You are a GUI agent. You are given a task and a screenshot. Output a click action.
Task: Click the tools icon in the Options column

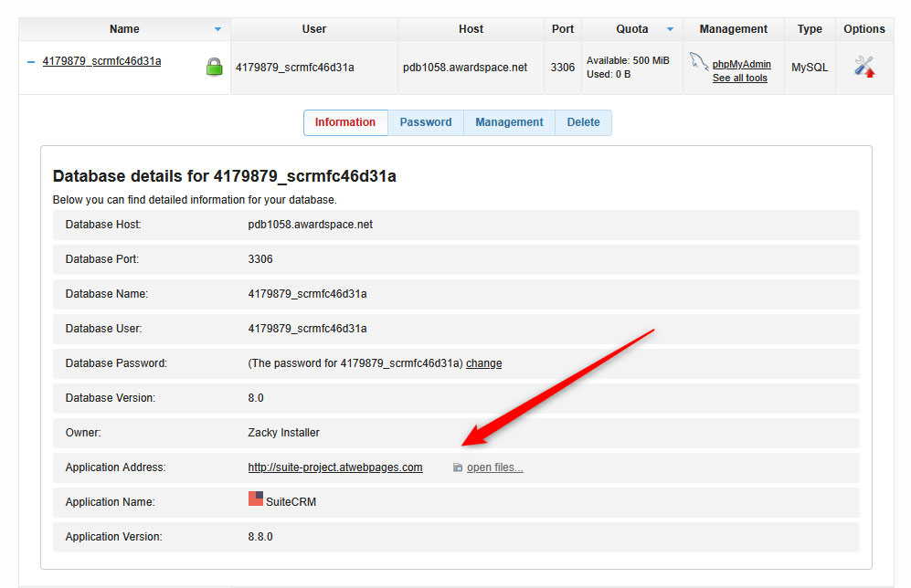(x=863, y=64)
